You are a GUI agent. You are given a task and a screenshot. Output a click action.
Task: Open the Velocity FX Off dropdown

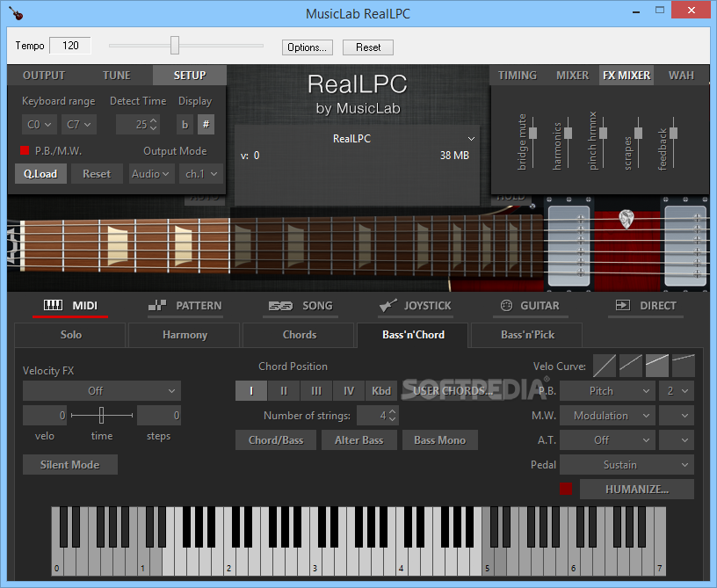[x=102, y=391]
